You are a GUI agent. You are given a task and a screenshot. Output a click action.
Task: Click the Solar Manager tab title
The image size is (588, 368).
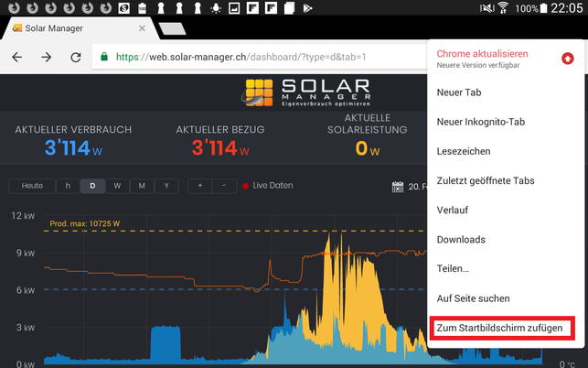coord(54,28)
